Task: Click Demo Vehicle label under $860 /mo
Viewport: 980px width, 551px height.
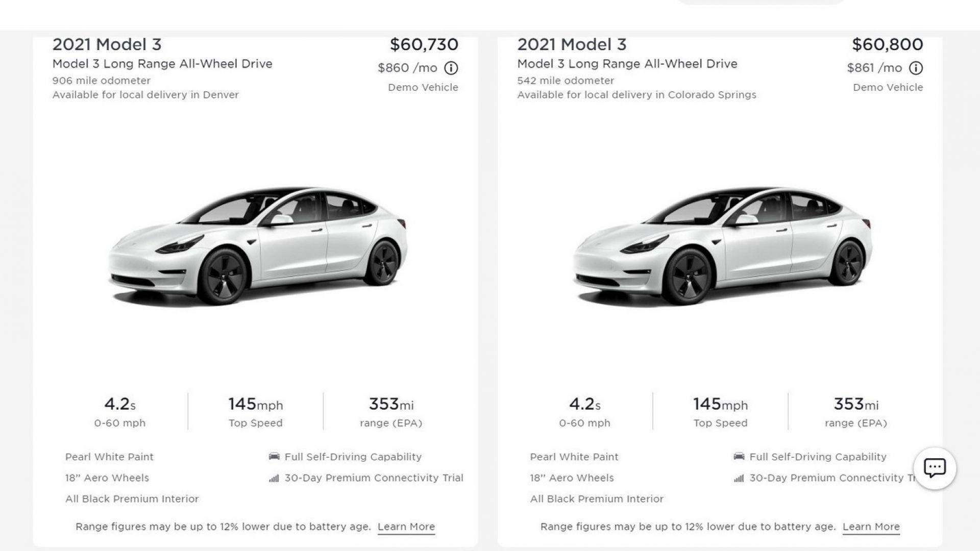Action: tap(423, 87)
